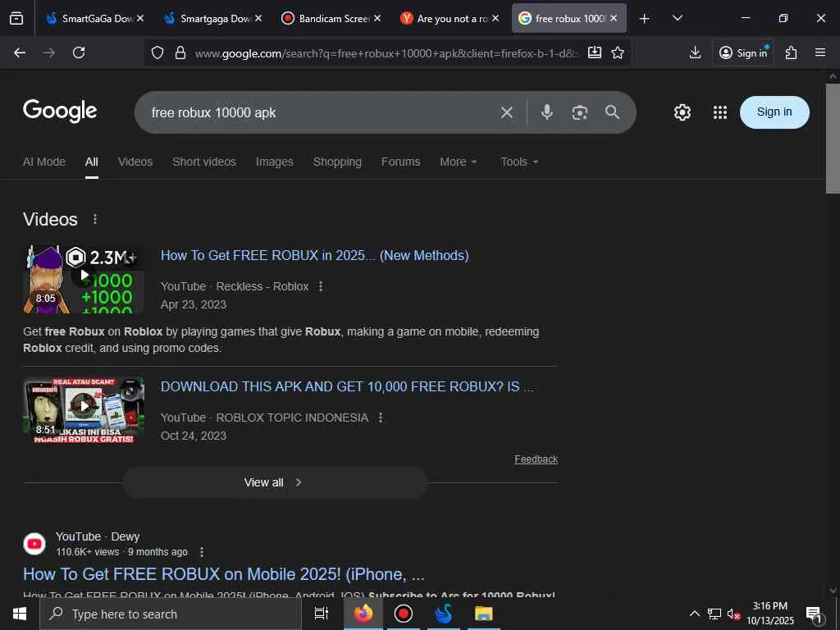Viewport: 840px width, 630px height.
Task: Expand the search Tools menu
Action: [x=519, y=162]
